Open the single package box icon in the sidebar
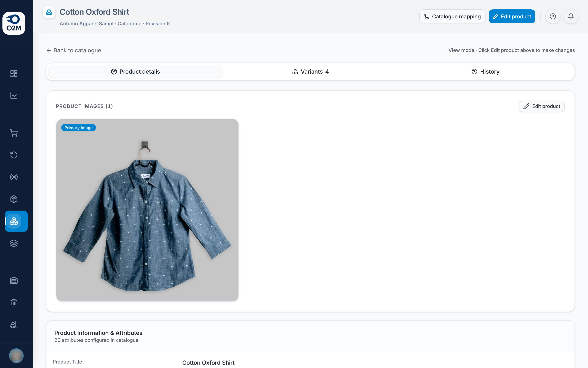Image resolution: width=588 pixels, height=368 pixels. tap(14, 199)
